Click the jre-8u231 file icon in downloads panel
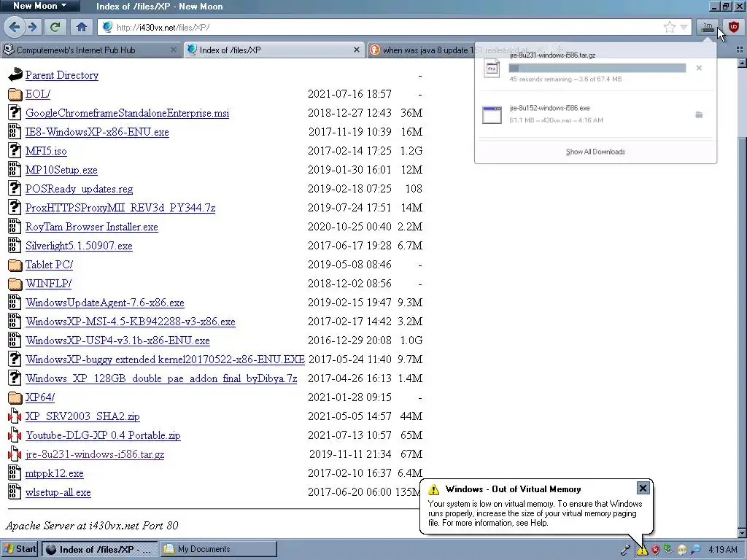 pos(492,68)
